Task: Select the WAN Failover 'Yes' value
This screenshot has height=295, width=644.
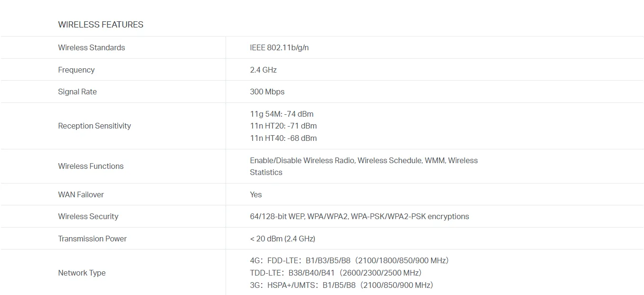Action: point(256,194)
